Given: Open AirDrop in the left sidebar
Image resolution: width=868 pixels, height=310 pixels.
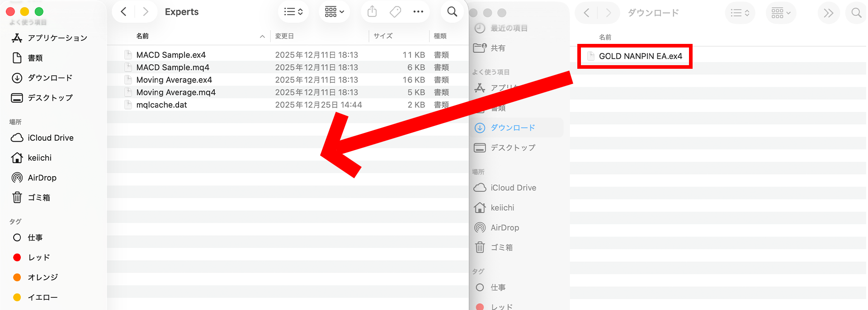Looking at the screenshot, I should [x=42, y=178].
